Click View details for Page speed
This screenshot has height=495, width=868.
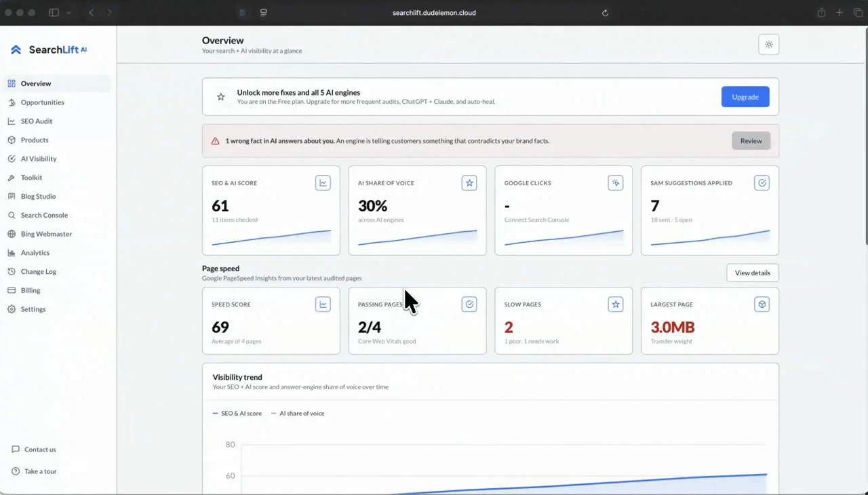coord(753,273)
